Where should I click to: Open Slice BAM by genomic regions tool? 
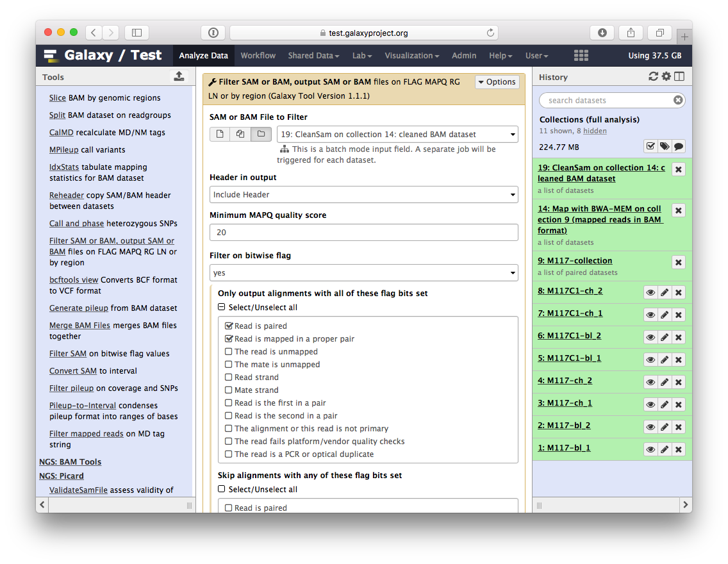click(x=58, y=97)
